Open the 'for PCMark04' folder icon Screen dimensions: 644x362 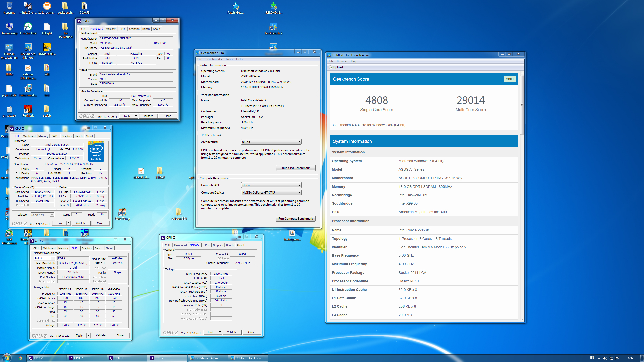click(66, 30)
